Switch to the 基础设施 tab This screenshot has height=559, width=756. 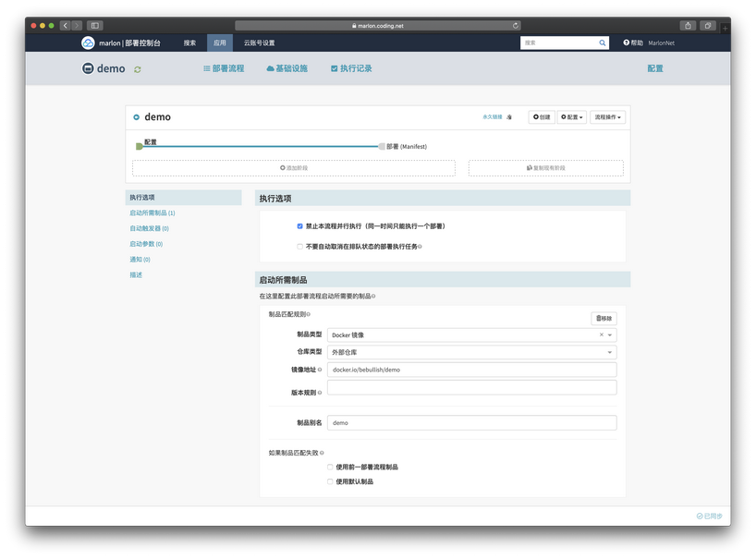point(287,68)
